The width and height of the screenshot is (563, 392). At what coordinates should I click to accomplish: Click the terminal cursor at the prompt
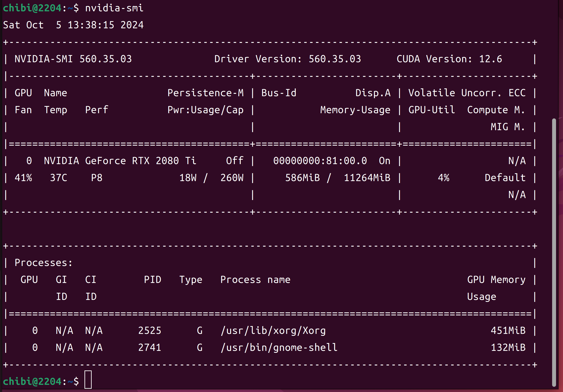[88, 380]
